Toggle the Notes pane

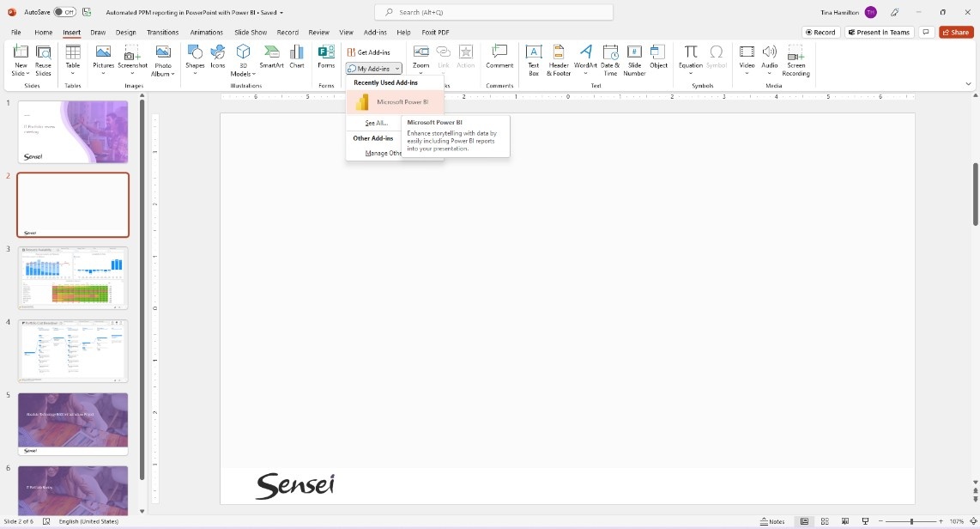point(772,521)
